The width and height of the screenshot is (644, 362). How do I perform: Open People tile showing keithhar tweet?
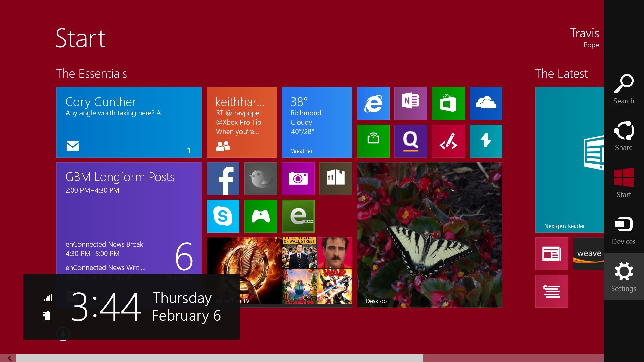(242, 122)
